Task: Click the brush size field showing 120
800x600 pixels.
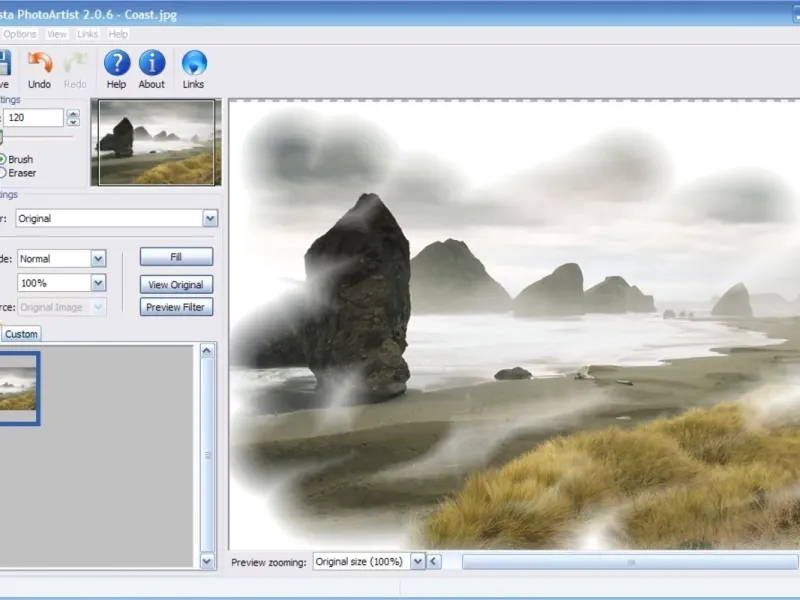Action: tap(34, 118)
